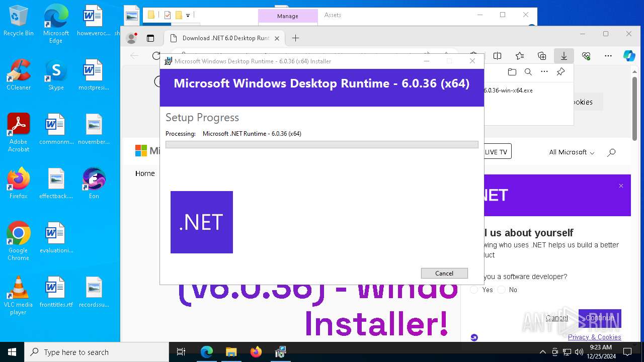Open Copilot sidebar icon in Edge
Screen dimensions: 644x362
pos(629,56)
